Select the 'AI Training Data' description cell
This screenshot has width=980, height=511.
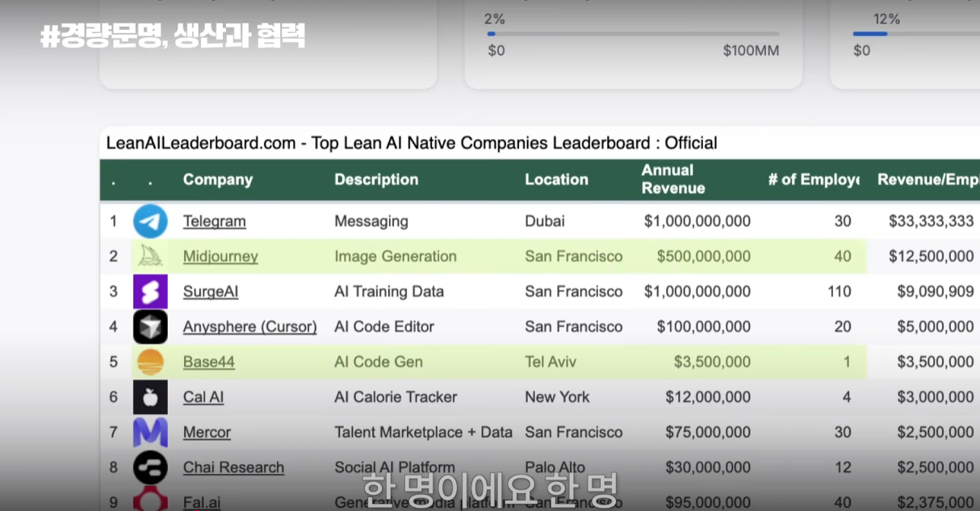point(389,291)
